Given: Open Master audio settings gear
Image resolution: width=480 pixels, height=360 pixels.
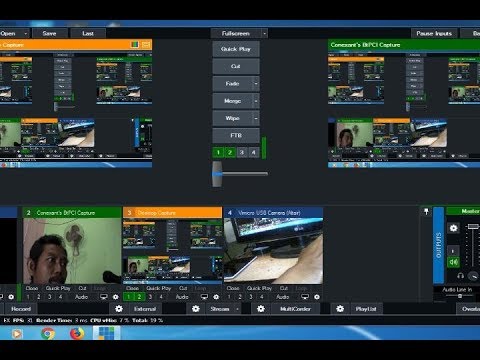Looking at the screenshot, I should [x=453, y=228].
